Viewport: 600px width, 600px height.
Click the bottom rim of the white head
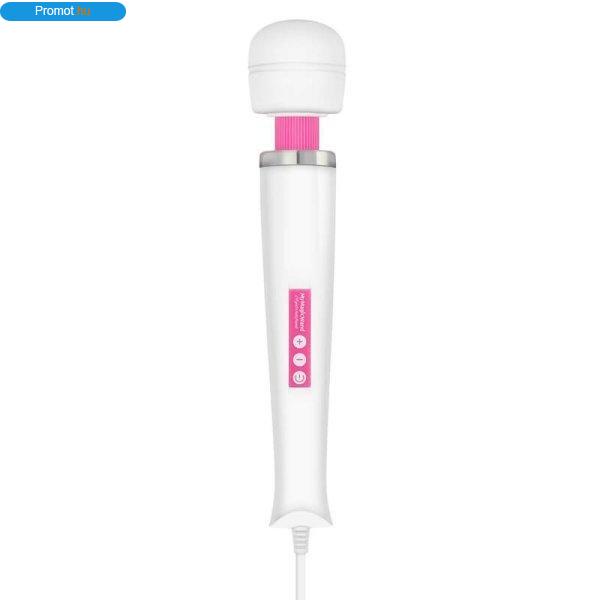click(297, 110)
